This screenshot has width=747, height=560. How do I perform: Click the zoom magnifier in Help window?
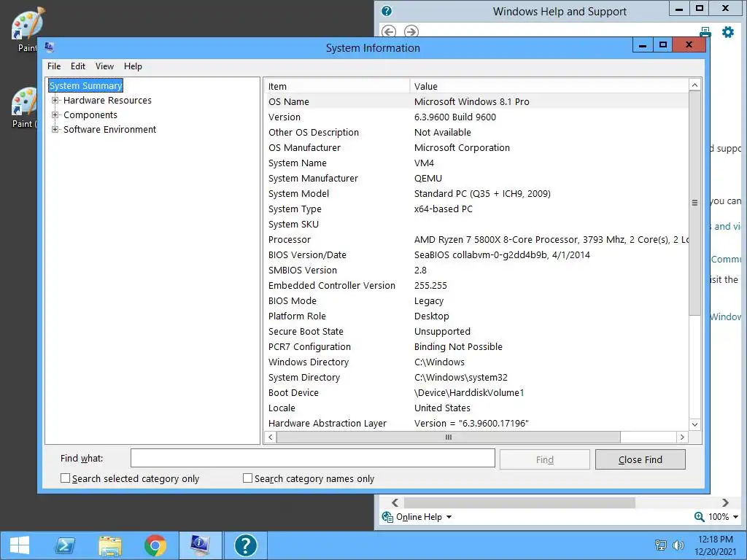(x=699, y=517)
